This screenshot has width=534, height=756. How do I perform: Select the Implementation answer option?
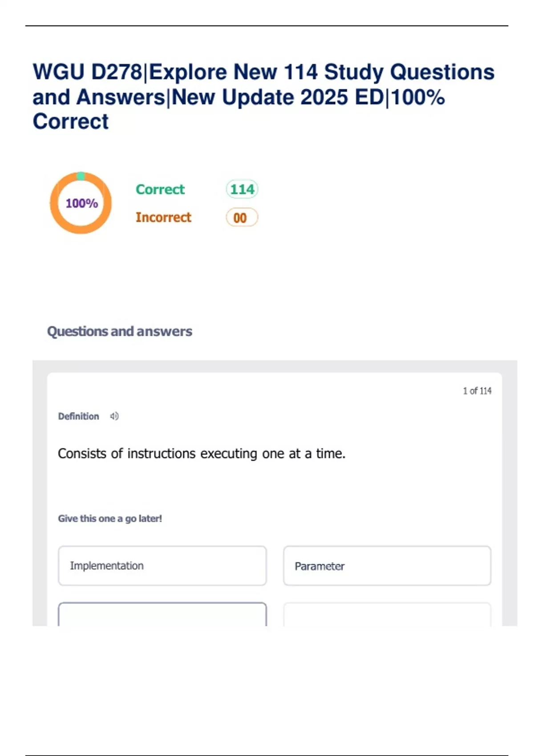(162, 566)
